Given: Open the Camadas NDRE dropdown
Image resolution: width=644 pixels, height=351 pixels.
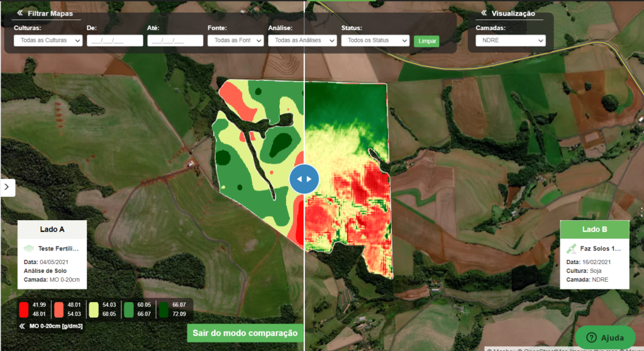Looking at the screenshot, I should click(510, 40).
